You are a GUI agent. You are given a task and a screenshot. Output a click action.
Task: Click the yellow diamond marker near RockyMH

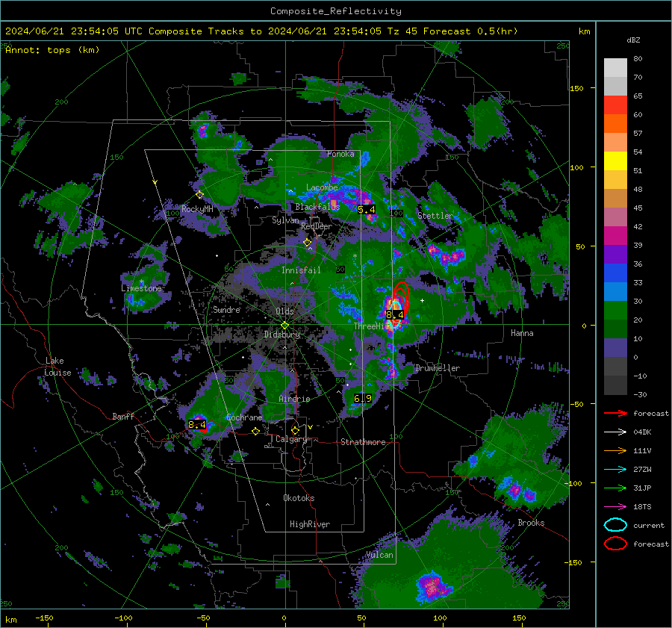199,195
